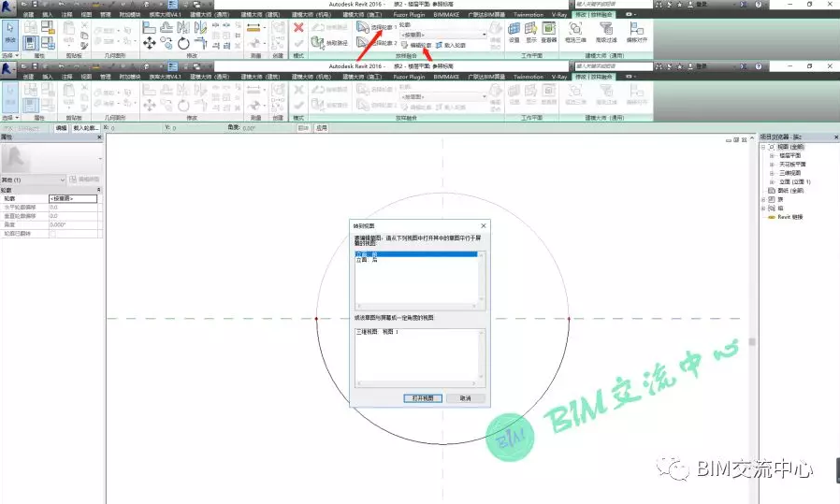Close the 转到视图 dialog

(x=484, y=225)
